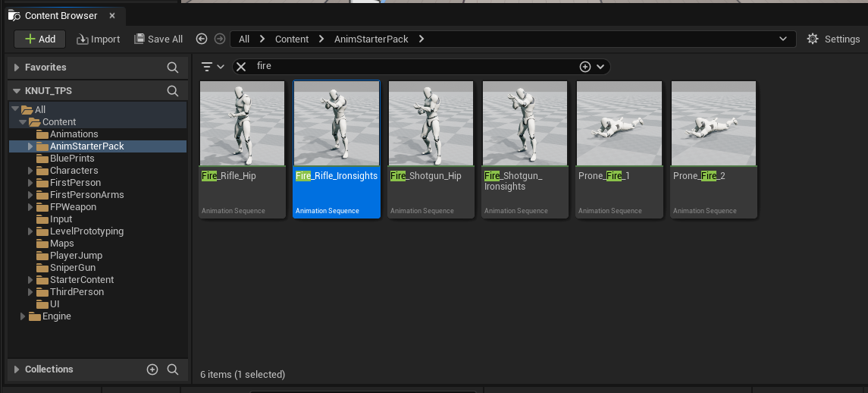
Task: Select the 'SniperGun' folder
Action: [x=73, y=269]
